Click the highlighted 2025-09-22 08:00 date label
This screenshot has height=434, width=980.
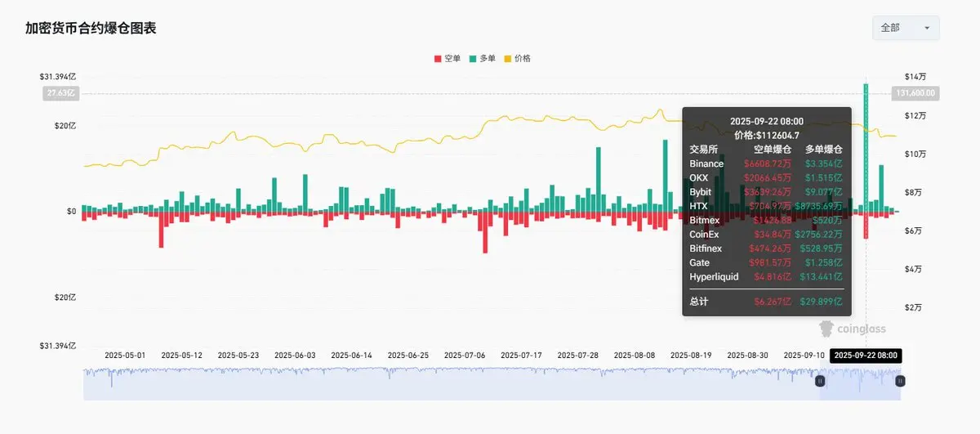pos(866,356)
